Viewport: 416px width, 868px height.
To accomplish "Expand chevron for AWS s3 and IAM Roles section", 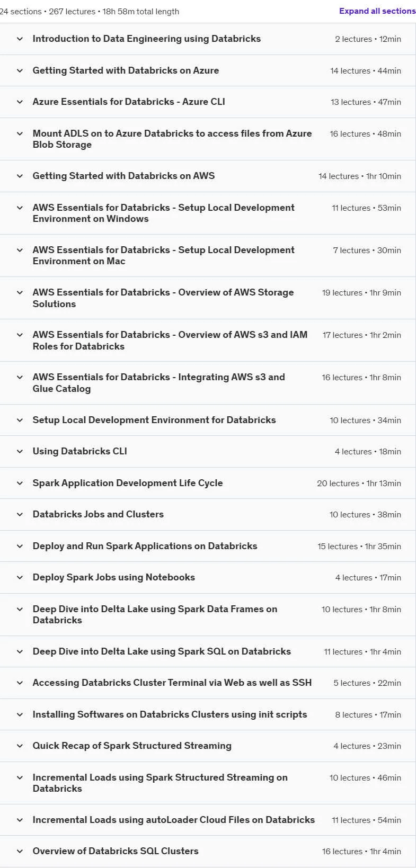I will [20, 335].
